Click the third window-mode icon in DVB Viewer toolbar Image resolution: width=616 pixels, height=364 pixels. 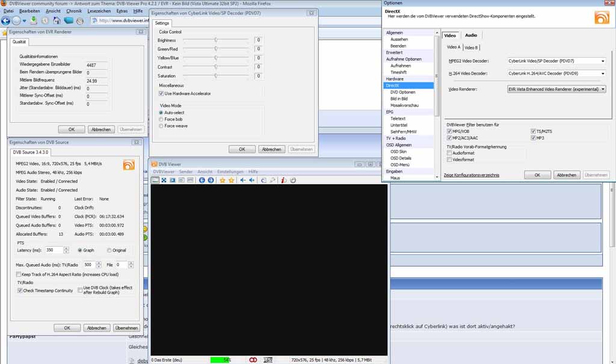(173, 180)
